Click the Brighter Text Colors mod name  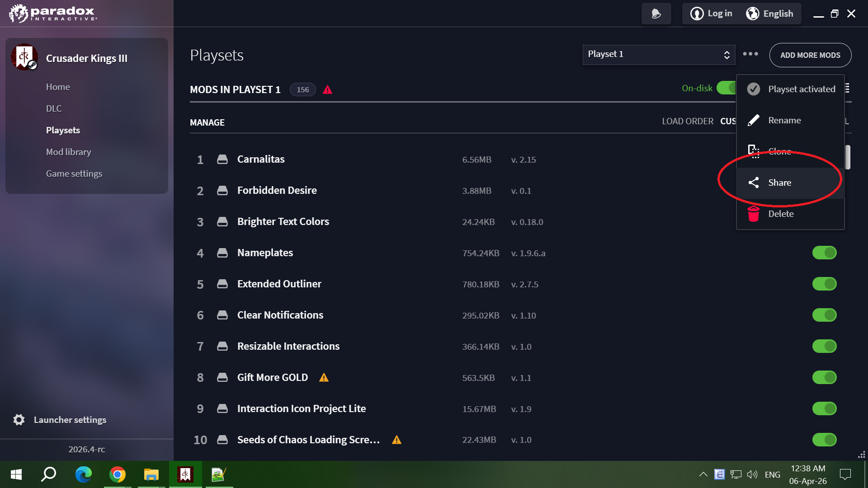click(283, 221)
